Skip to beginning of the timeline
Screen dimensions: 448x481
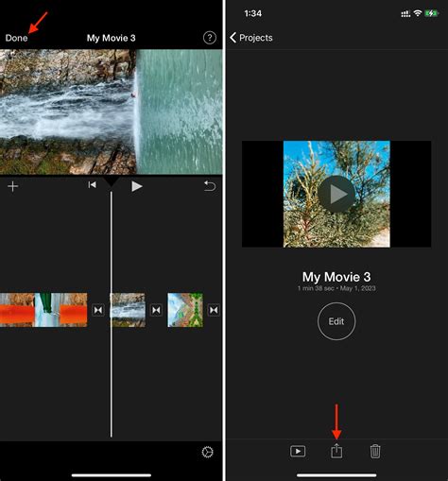[x=92, y=185]
